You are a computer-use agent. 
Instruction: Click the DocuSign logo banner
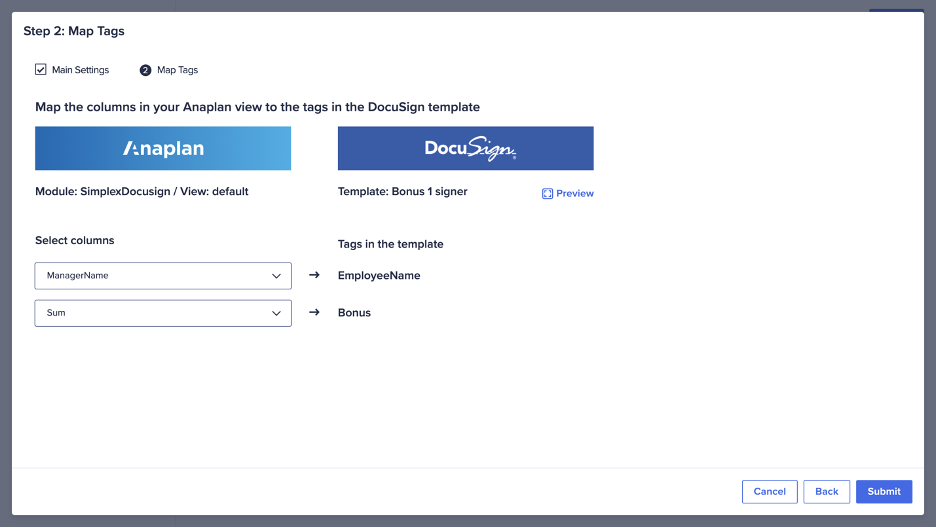pos(466,148)
